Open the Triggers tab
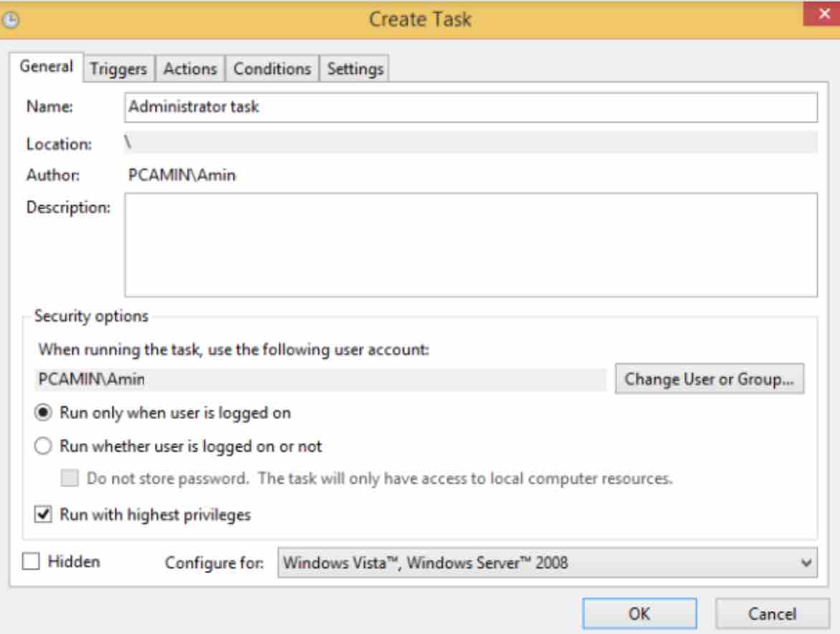Viewport: 840px width, 634px height. coord(118,69)
